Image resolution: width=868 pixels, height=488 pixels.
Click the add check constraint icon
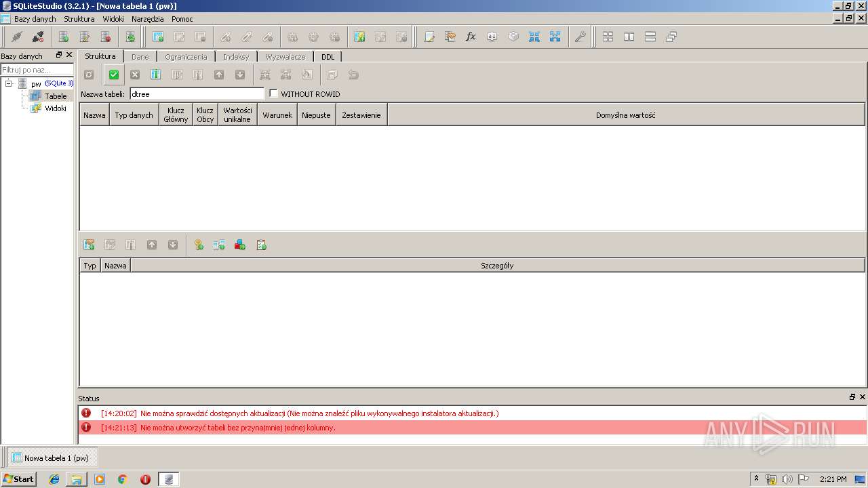pos(261,245)
